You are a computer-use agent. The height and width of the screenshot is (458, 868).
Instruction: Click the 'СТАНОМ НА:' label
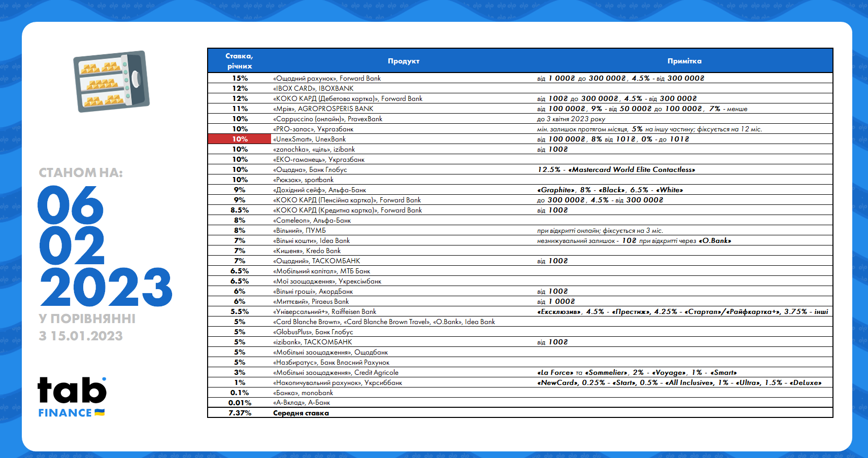coord(81,172)
